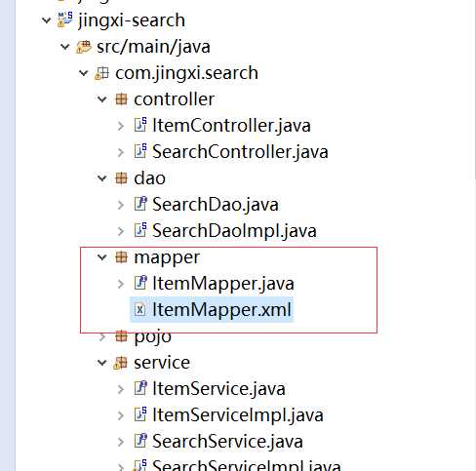Screen dimensions: 476x471
Task: Collapse the service package
Action: point(102,363)
